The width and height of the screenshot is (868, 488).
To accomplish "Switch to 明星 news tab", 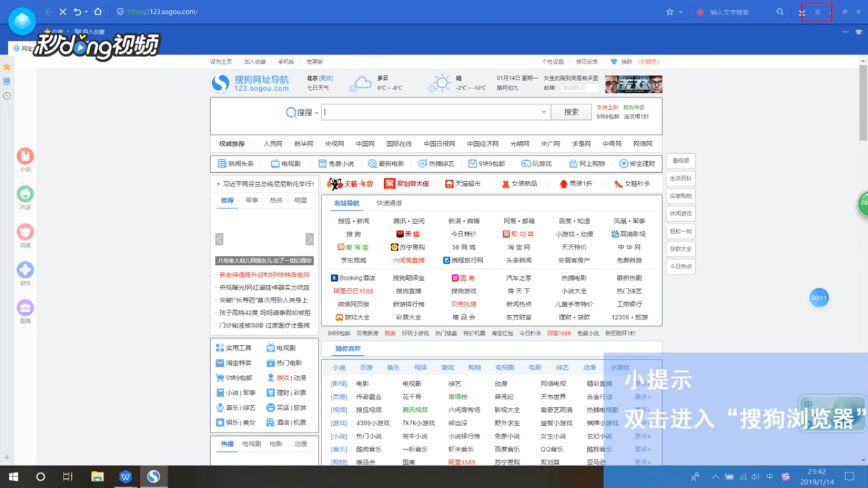I will coord(301,200).
